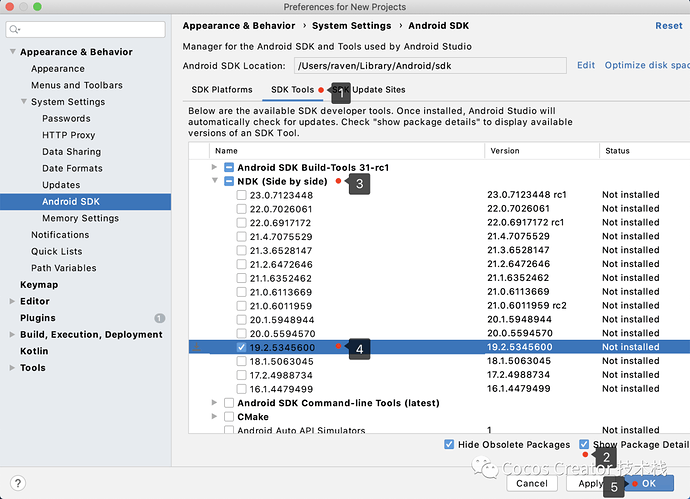Viewport: 690px width, 499px height.
Task: Check NDK version 21.4.7075529
Action: (x=241, y=236)
